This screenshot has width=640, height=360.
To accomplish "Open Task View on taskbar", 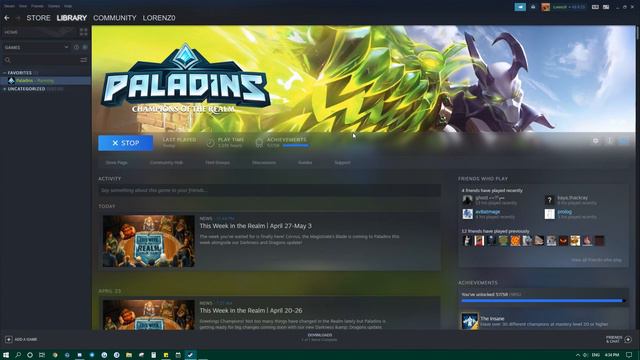I will coord(42,355).
